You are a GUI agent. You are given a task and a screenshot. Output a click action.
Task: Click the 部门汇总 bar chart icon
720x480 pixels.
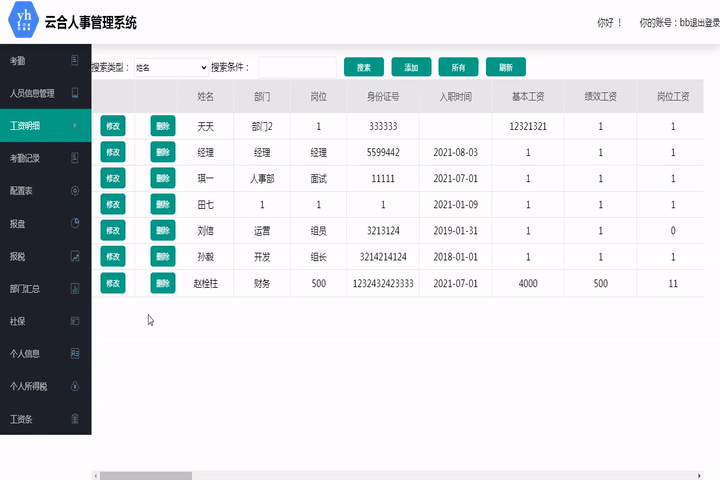(75, 288)
